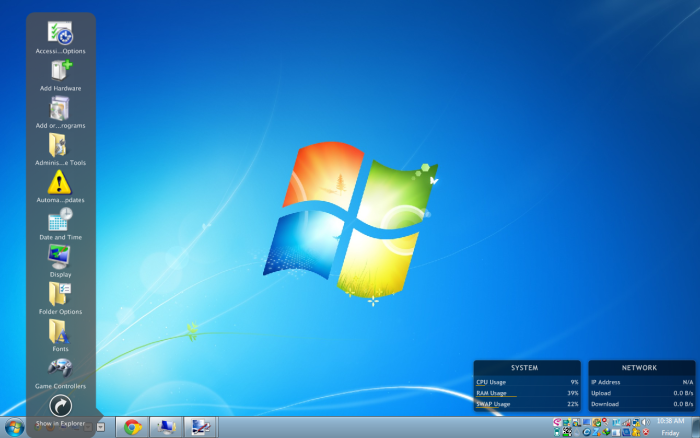This screenshot has height=438, width=700.
Task: Open Add or Remove Programs
Action: click(60, 113)
